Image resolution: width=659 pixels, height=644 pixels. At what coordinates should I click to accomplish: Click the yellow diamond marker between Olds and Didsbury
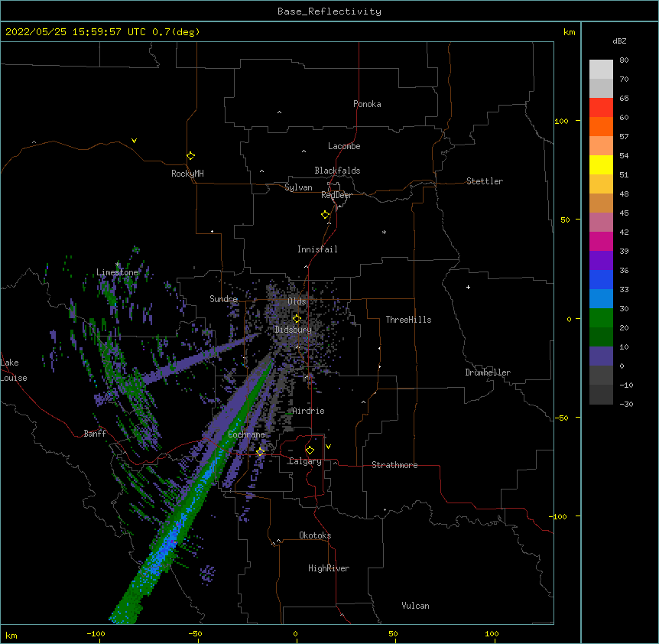point(297,318)
